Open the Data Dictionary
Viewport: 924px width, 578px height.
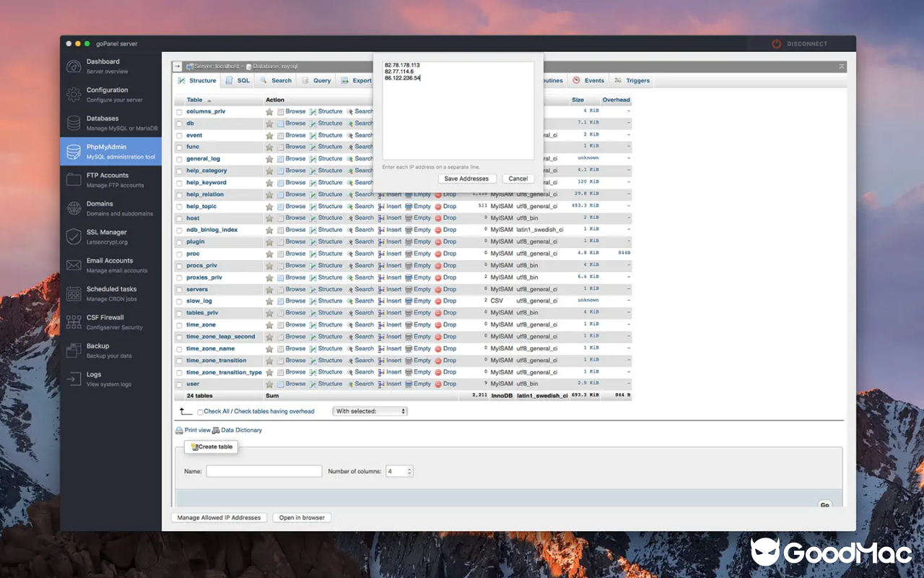[240, 430]
